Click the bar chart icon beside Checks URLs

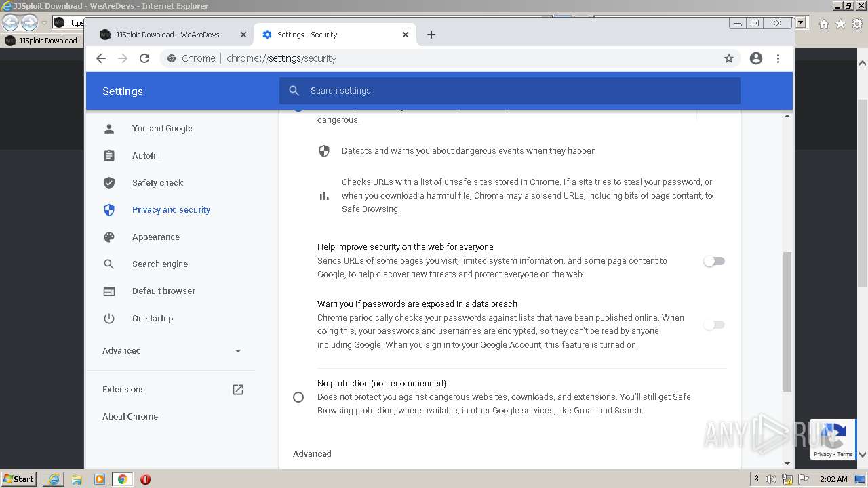[x=324, y=196]
